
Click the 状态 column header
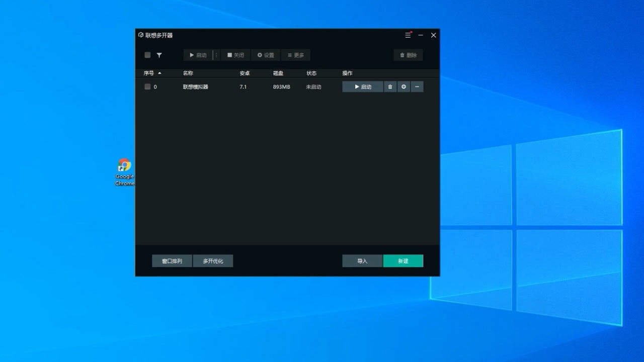311,73
